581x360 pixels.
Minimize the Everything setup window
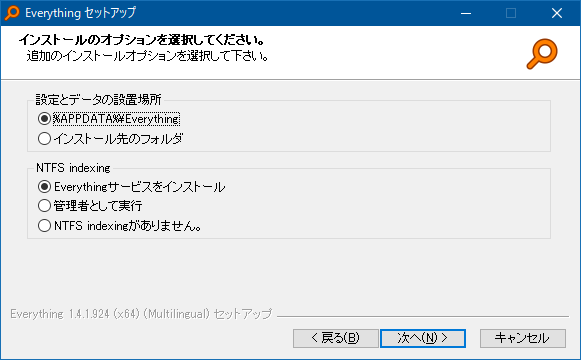(x=466, y=13)
